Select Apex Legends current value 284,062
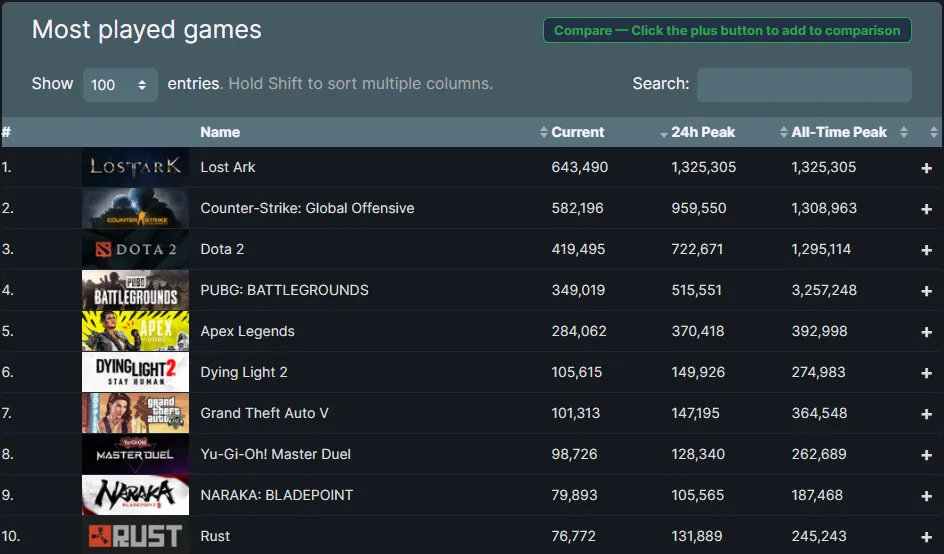The height and width of the screenshot is (554, 944). tap(579, 331)
